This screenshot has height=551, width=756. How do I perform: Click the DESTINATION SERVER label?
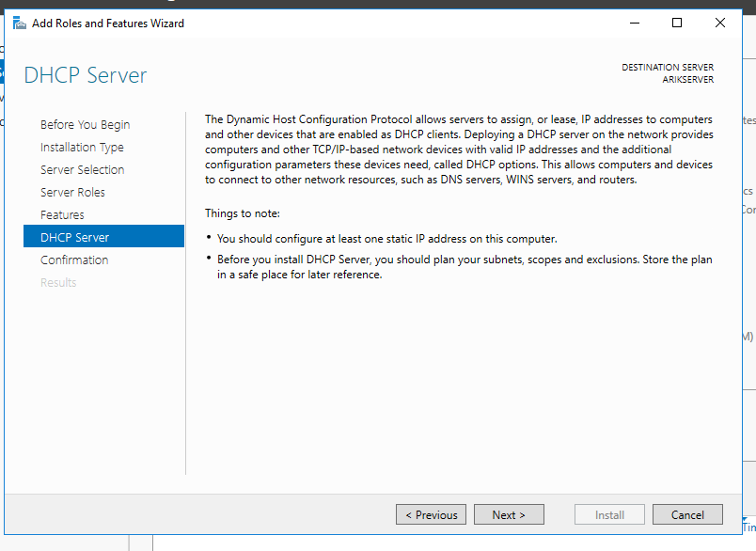tap(668, 68)
